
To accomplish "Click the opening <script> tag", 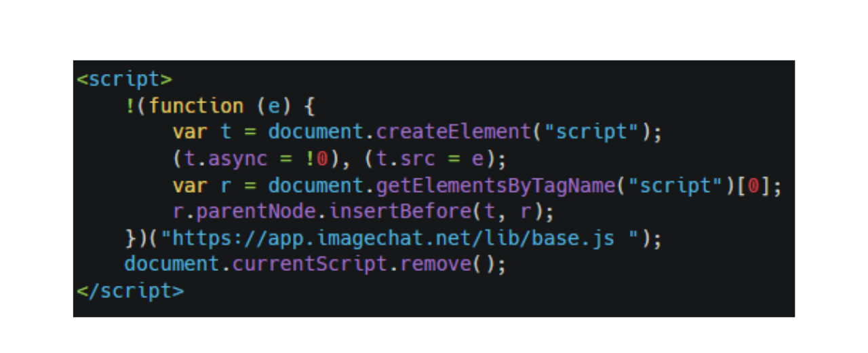I will (124, 79).
